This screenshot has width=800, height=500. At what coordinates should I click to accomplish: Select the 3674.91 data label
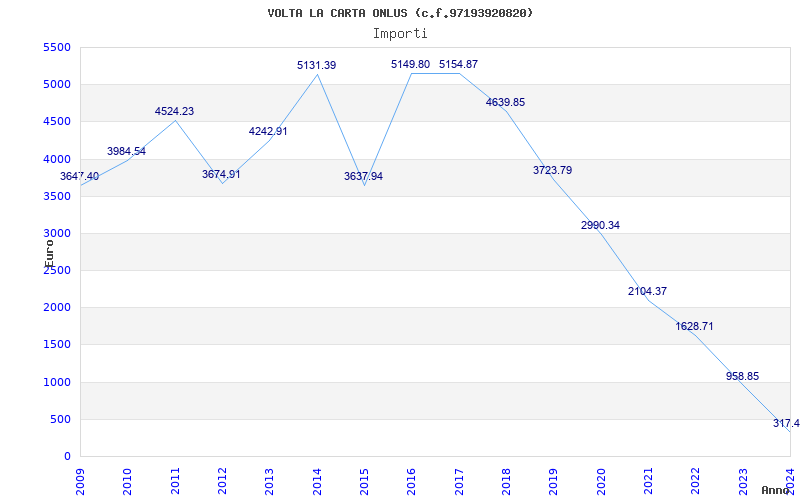coord(221,174)
